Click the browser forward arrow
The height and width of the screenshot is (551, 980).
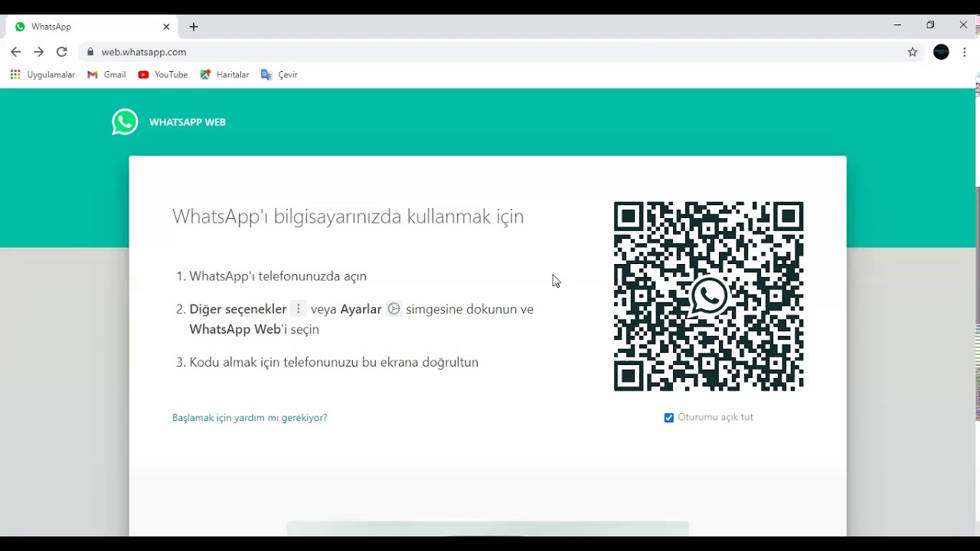[x=39, y=52]
